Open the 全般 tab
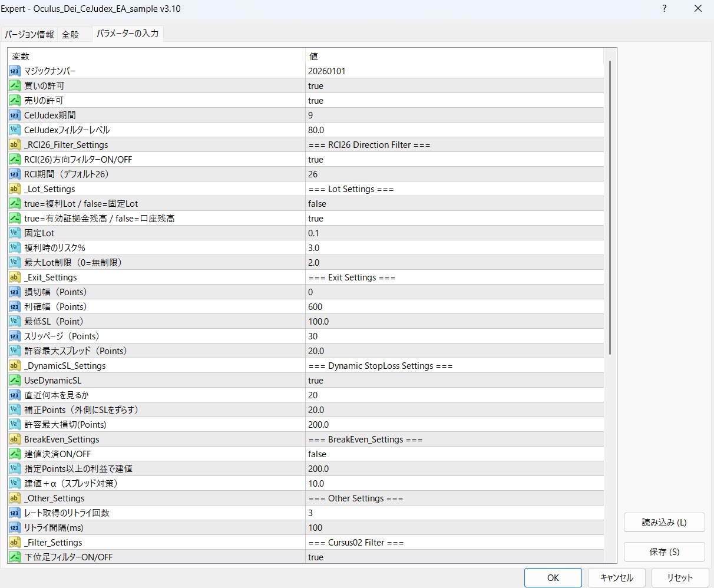 click(71, 34)
